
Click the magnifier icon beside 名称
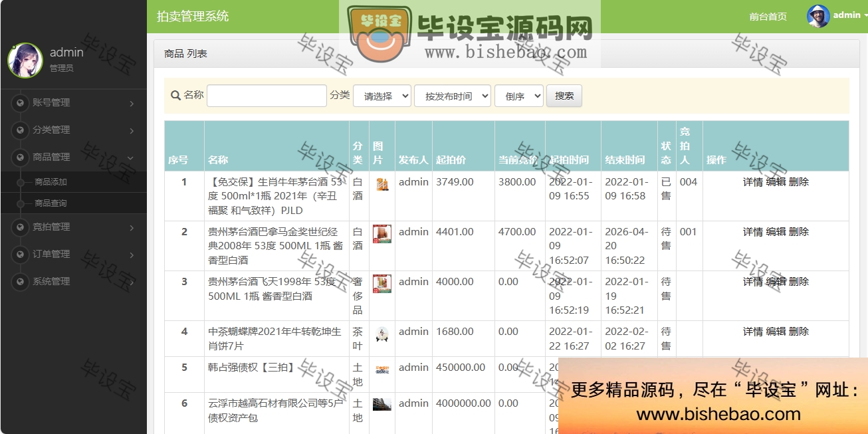tap(175, 96)
